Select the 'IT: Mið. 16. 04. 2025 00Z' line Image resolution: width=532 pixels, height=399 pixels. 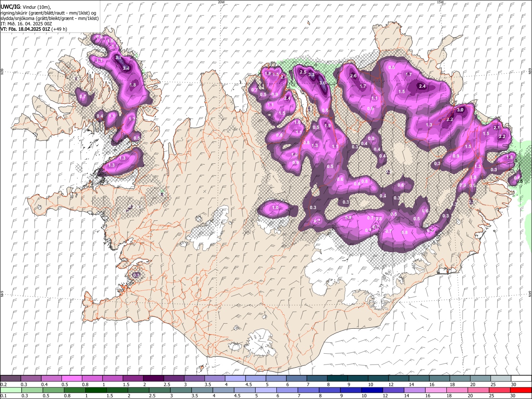pyautogui.click(x=26, y=24)
